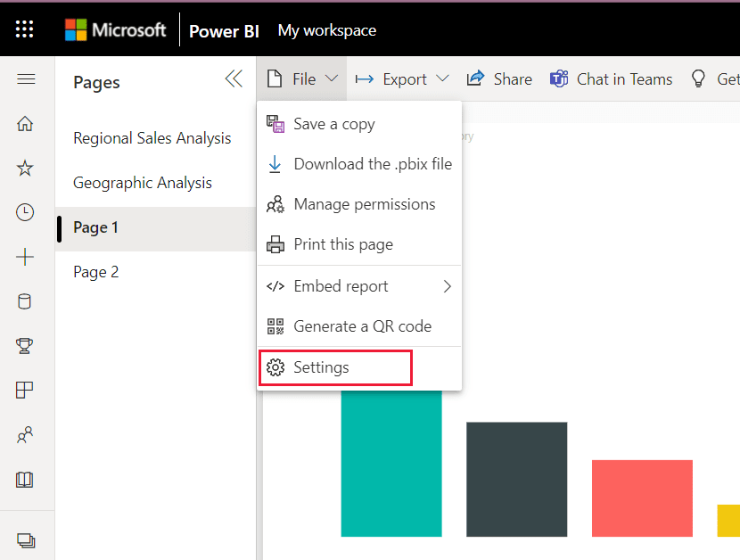740x560 pixels.
Task: Click the download arrow icon
Action: [275, 164]
